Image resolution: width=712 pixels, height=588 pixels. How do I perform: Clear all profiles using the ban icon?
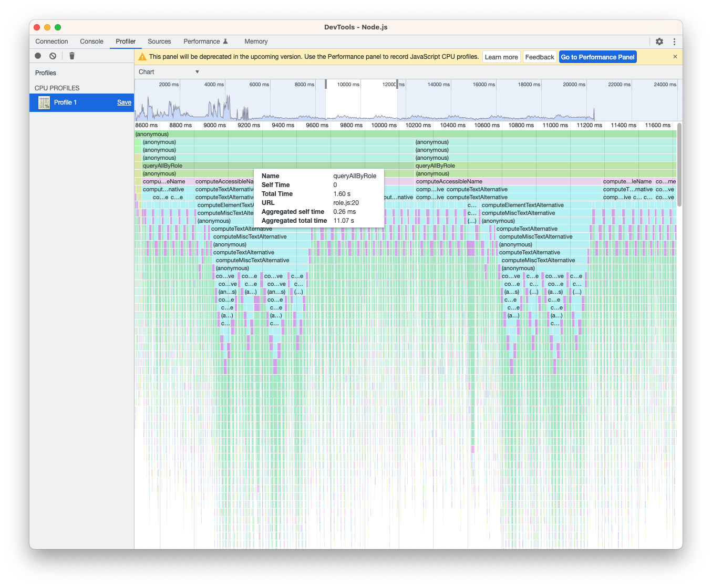53,56
